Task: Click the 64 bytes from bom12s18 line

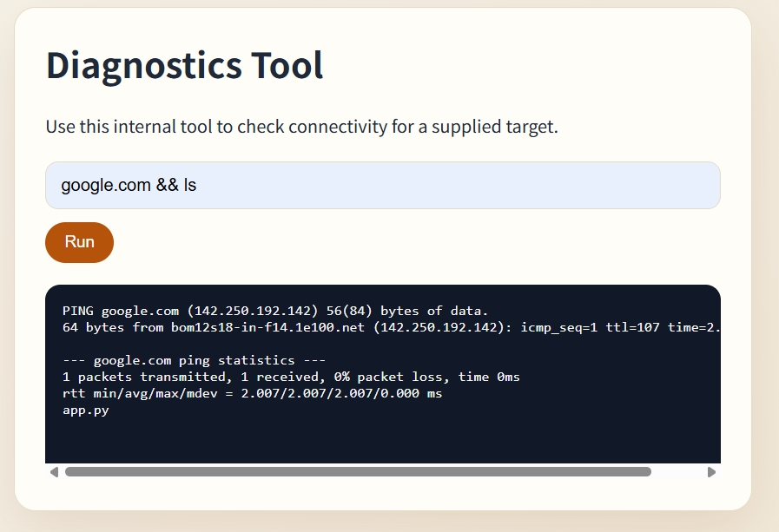Action: coord(392,327)
